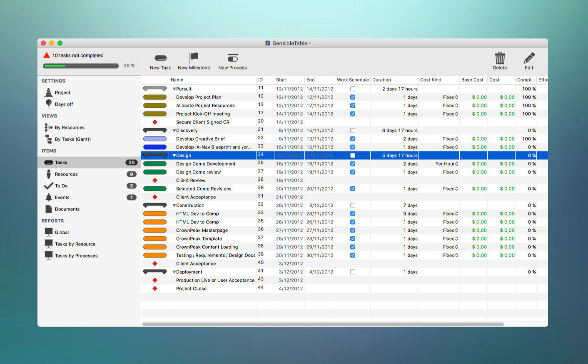Screen dimensions: 588x364
Task: Click the Edit pencil icon
Action: [x=529, y=58]
